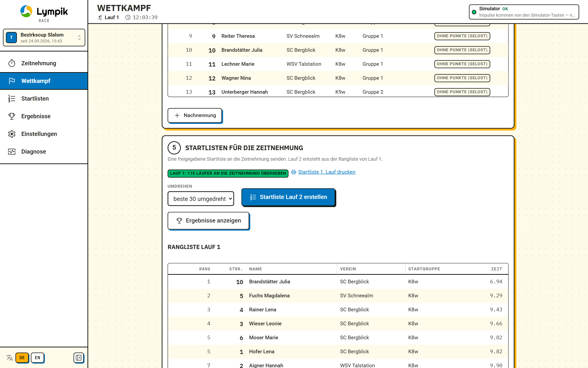This screenshot has height=368, width=588.
Task: Click the Ergebnisse trophy icon
Action: click(x=12, y=116)
